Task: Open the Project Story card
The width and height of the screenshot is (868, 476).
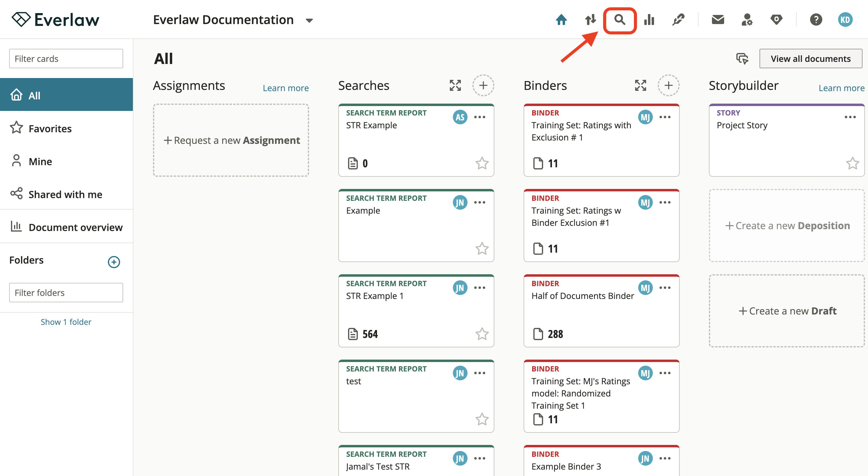Action: click(787, 140)
